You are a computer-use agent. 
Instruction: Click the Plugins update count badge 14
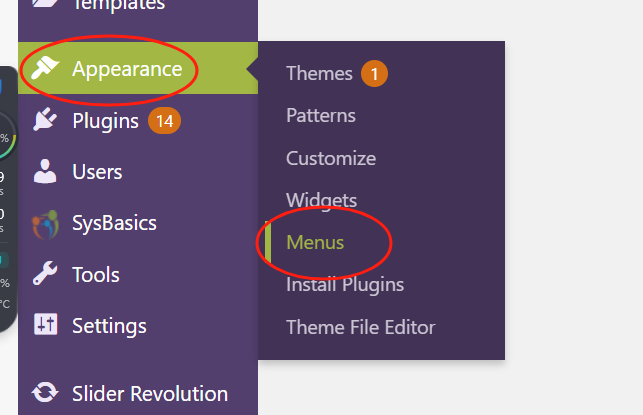click(165, 122)
